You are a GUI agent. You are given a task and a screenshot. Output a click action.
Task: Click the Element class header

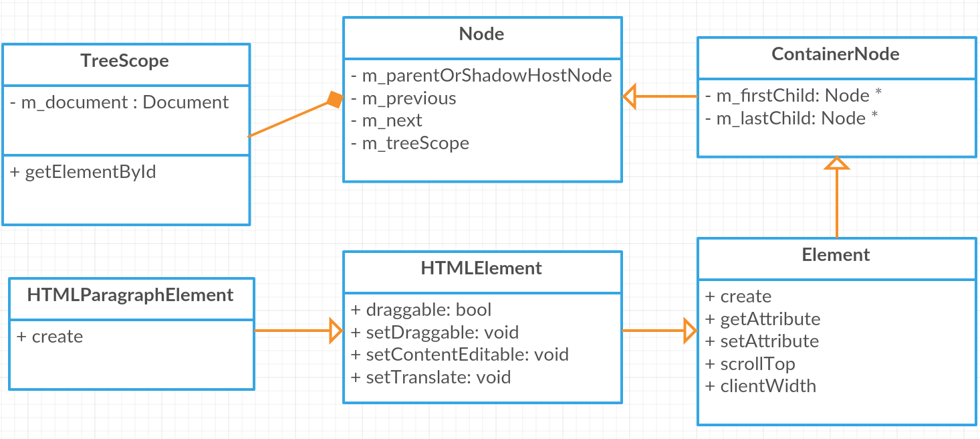[836, 256]
